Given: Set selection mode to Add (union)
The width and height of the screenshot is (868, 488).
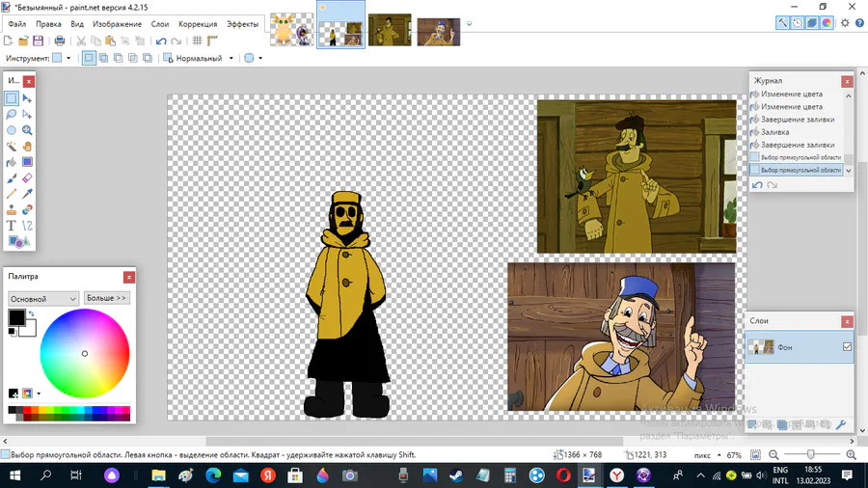Looking at the screenshot, I should (x=103, y=58).
